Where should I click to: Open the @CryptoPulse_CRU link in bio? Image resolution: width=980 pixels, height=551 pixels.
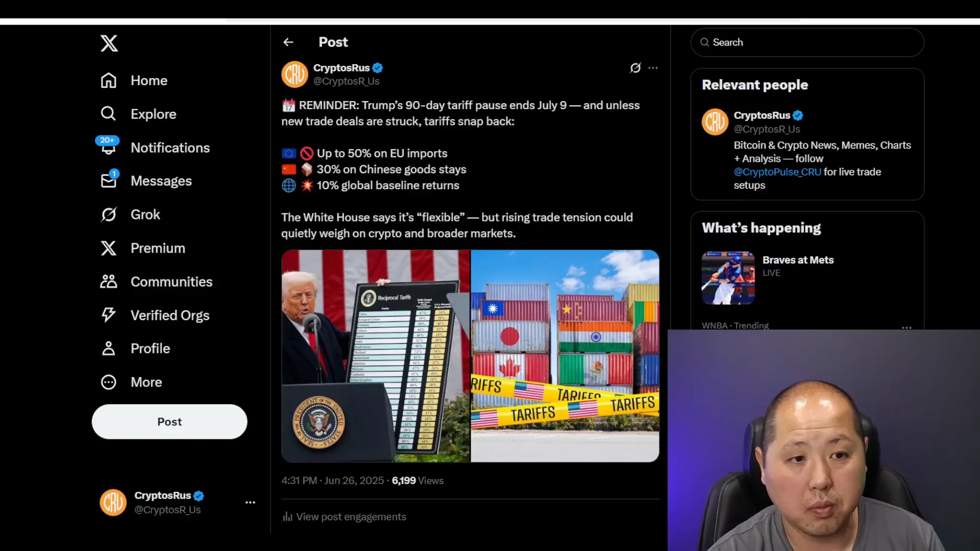[777, 172]
